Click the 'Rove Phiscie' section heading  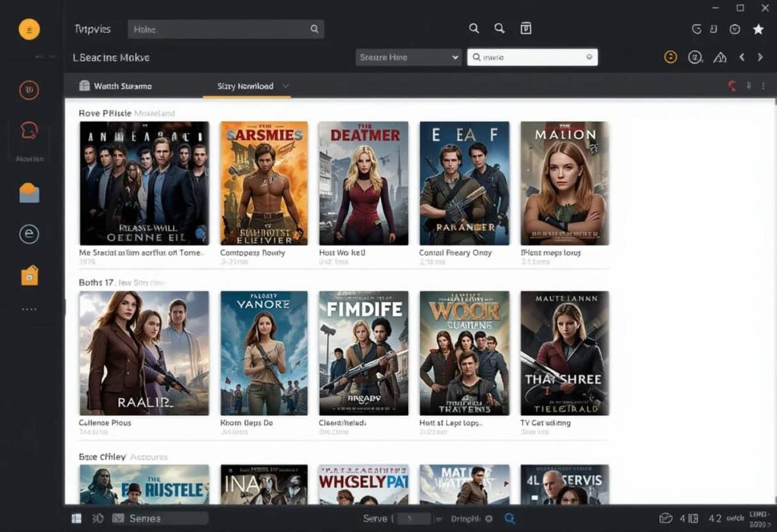[x=105, y=113]
